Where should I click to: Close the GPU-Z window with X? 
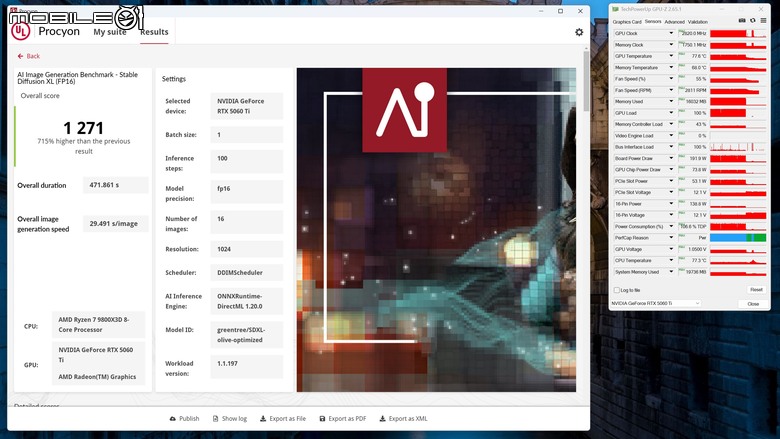click(761, 9)
